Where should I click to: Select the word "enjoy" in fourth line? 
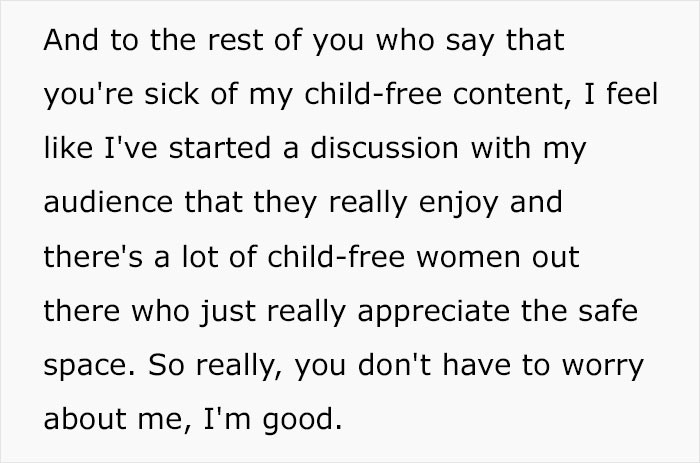pyautogui.click(x=458, y=204)
